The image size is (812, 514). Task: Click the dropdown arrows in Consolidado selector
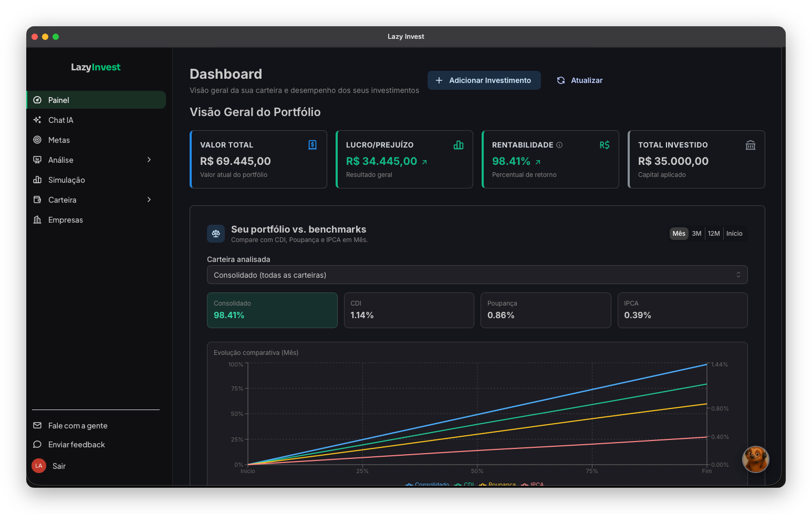tap(738, 275)
